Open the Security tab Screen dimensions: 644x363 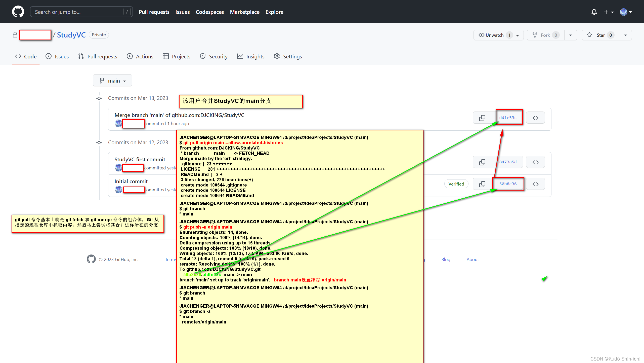214,56
